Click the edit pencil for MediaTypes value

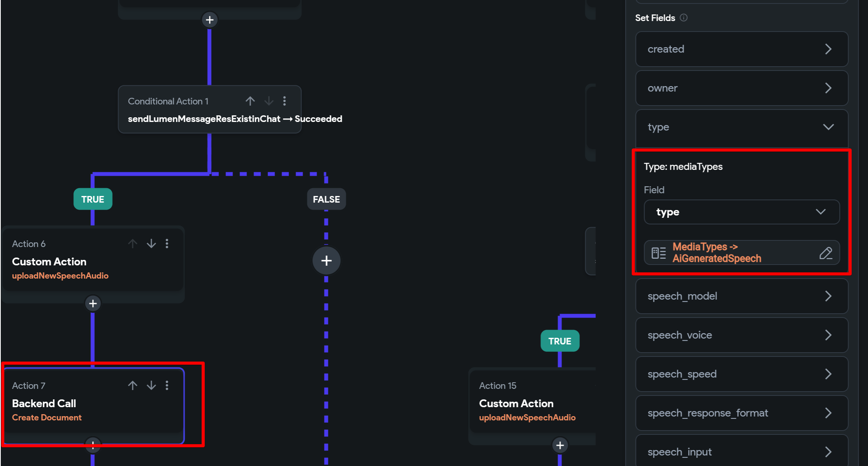coord(826,253)
